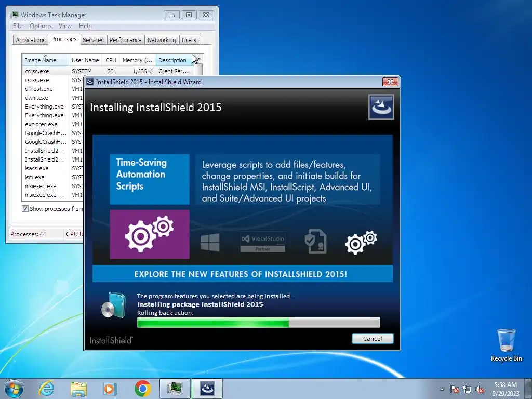
Task: Open the Help menu in Task Manager
Action: [85, 26]
